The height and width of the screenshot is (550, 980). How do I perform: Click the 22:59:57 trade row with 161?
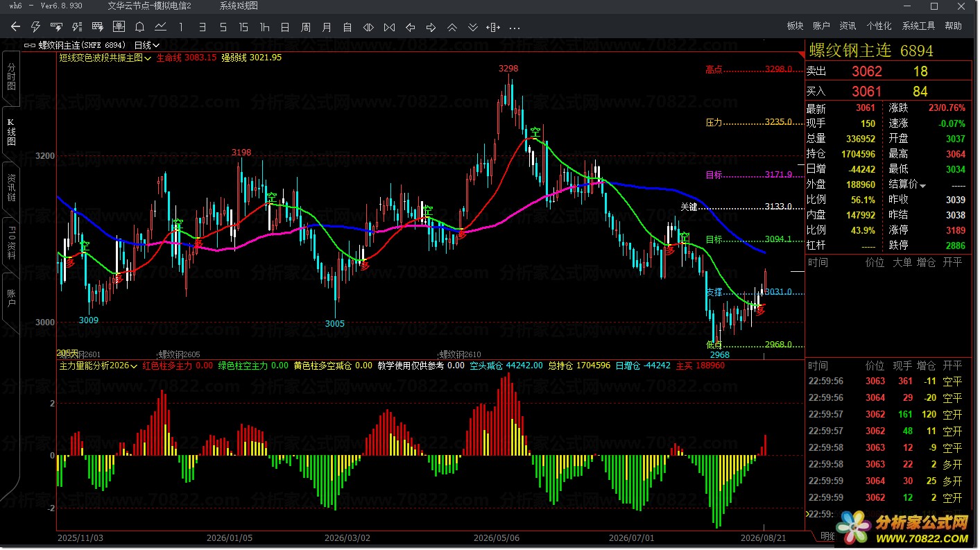pyautogui.click(x=886, y=414)
